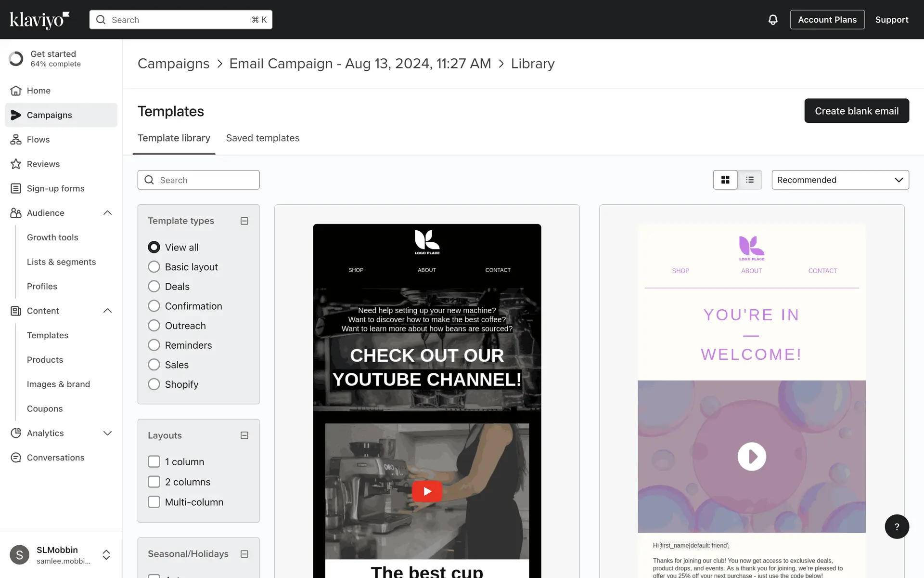Select the Shopify radio button
This screenshot has width=924, height=578.
154,384
